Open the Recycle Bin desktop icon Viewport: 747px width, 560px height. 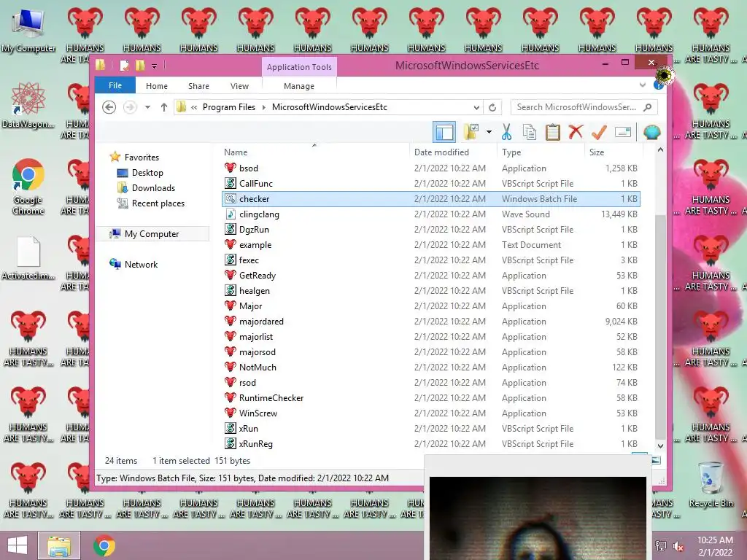coord(711,484)
